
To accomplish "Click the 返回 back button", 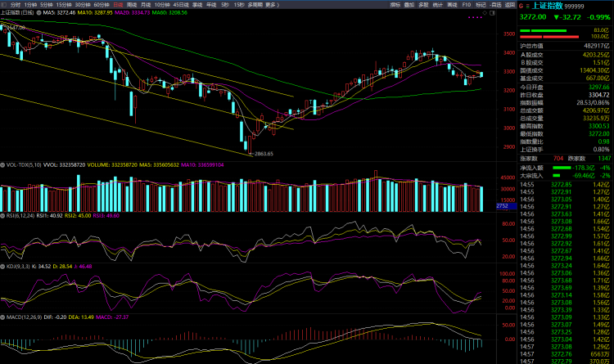I will point(508,5).
